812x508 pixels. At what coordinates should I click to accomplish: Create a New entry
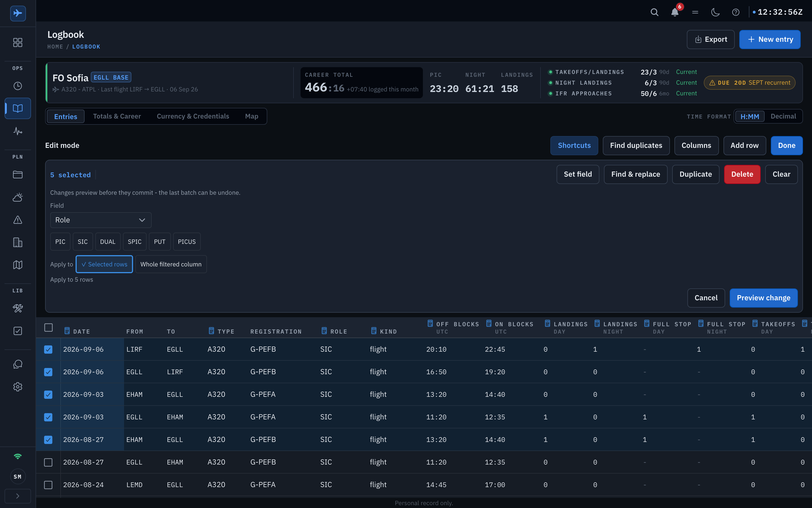tap(770, 39)
